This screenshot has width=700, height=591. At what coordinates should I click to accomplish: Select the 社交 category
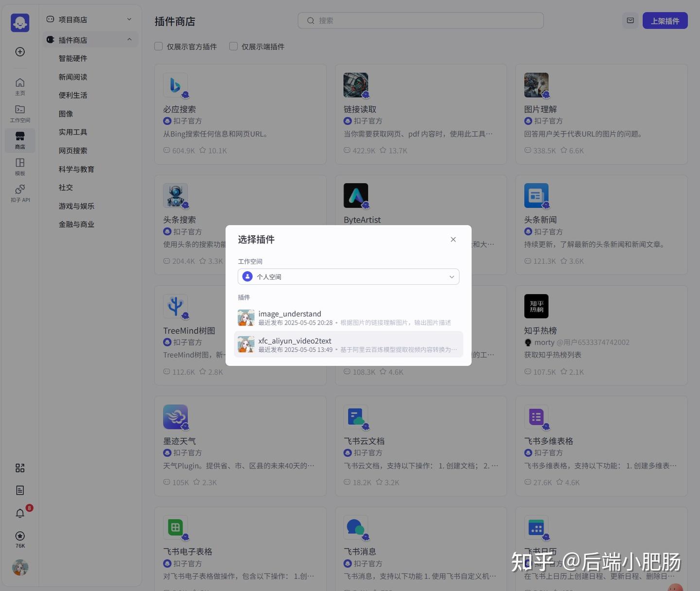tap(66, 188)
